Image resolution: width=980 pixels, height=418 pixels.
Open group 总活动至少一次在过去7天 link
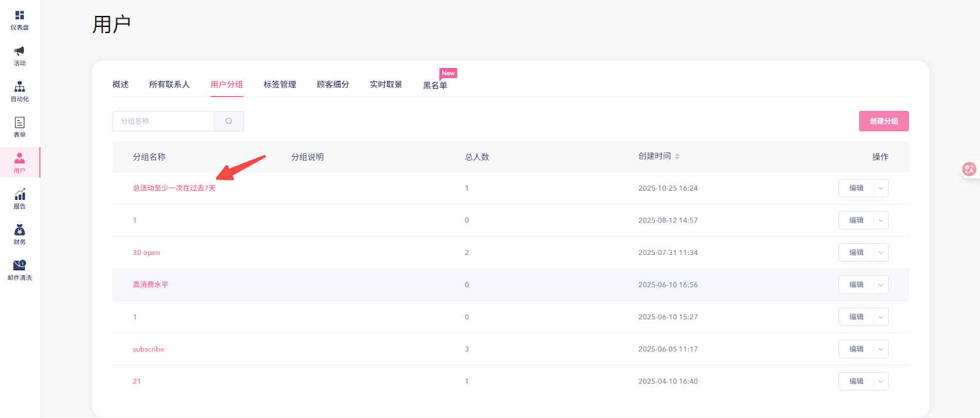point(174,188)
